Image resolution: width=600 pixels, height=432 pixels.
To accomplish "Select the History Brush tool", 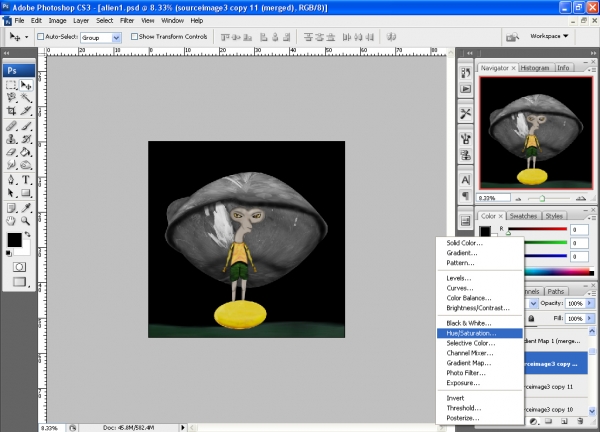I will (26, 139).
